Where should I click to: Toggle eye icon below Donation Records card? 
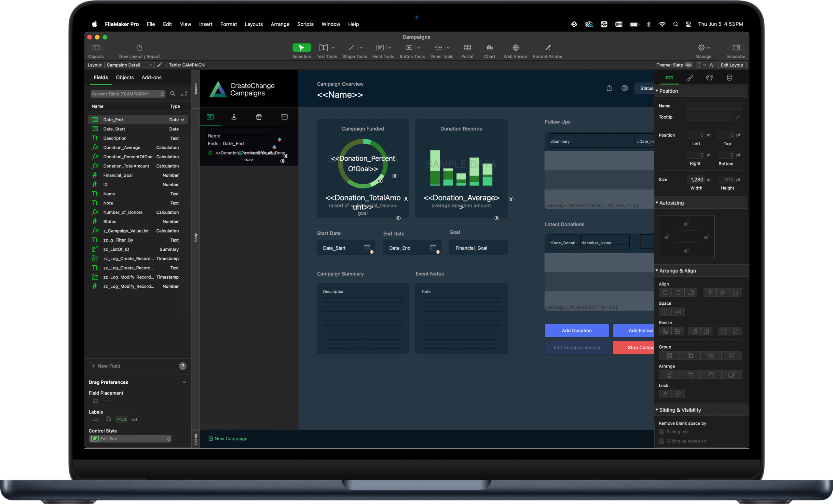(496, 218)
